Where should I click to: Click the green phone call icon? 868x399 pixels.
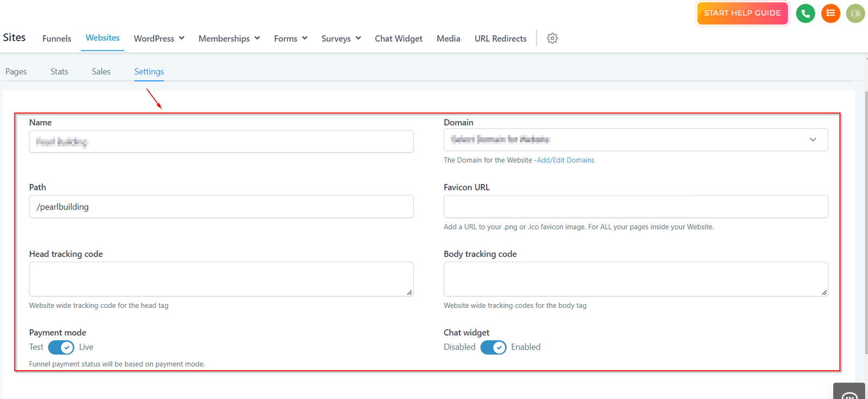pos(805,14)
